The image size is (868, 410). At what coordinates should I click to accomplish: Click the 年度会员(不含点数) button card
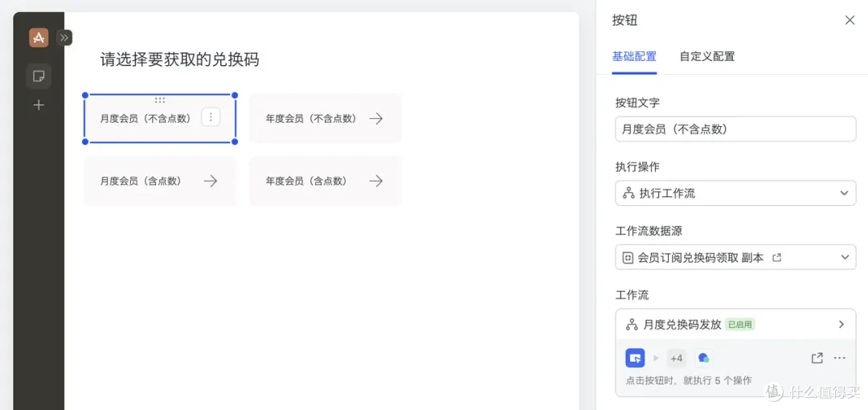325,118
